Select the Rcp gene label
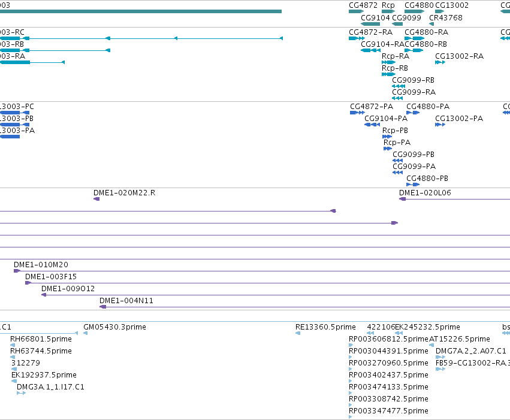 (x=388, y=5)
